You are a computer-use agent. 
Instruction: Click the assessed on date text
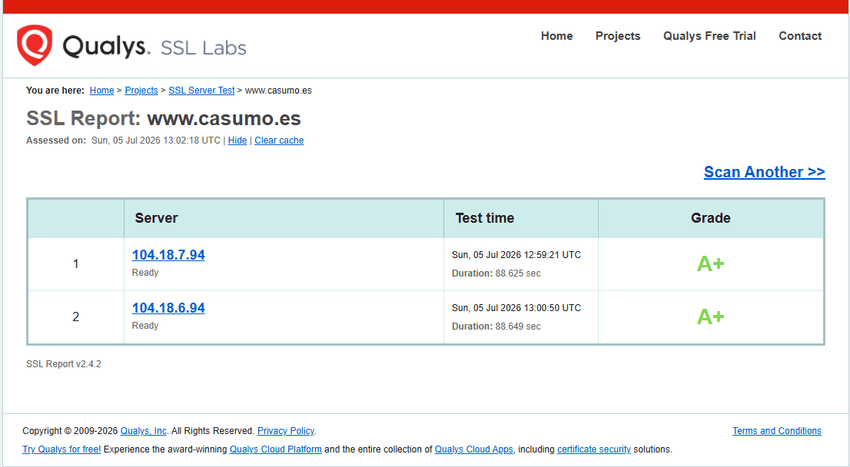(x=156, y=140)
